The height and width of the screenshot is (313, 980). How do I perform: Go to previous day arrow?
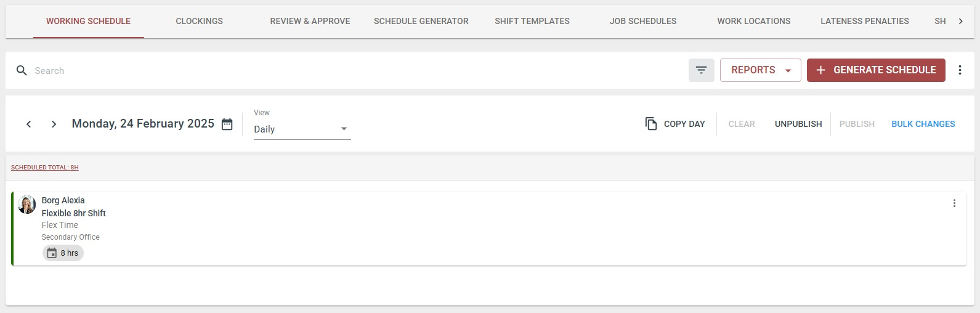pyautogui.click(x=28, y=124)
